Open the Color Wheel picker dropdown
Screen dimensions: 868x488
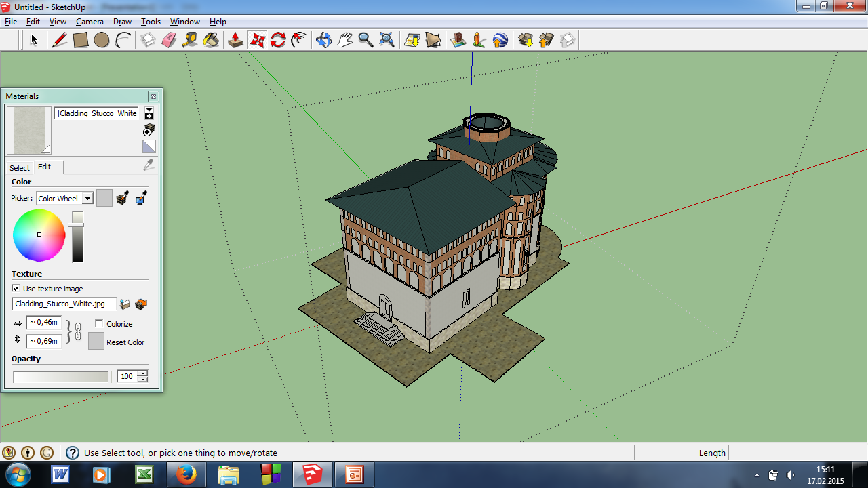[87, 199]
